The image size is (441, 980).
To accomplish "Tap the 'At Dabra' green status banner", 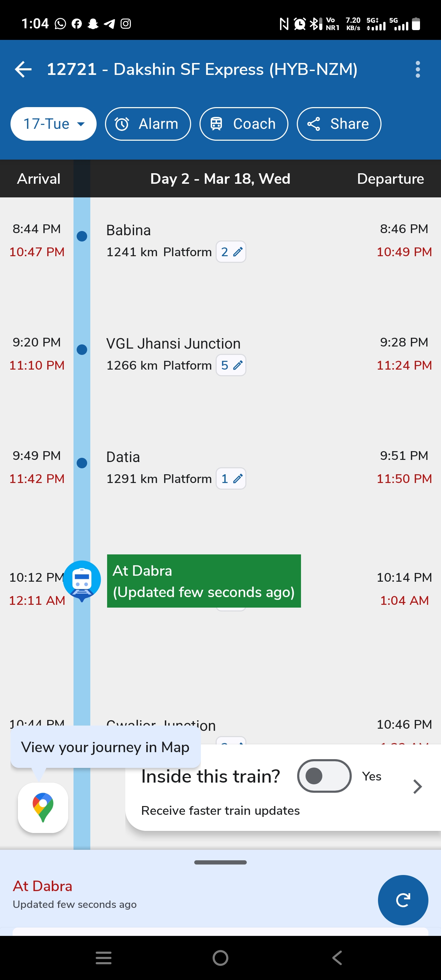I will tap(204, 581).
